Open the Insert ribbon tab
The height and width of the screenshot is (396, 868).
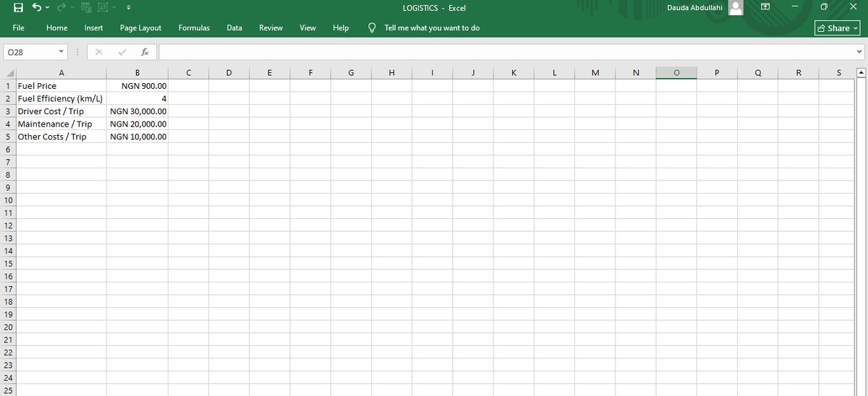point(93,27)
